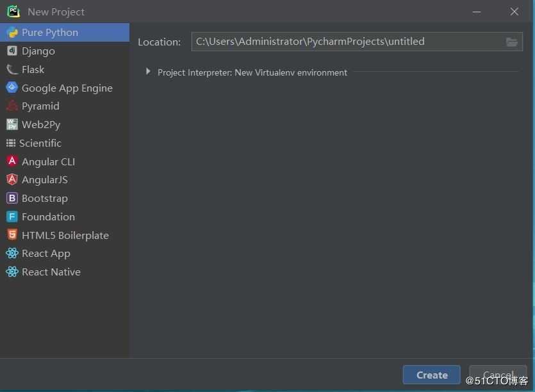This screenshot has height=392, width=535.
Task: Select Pure Python project type
Action: 65,33
